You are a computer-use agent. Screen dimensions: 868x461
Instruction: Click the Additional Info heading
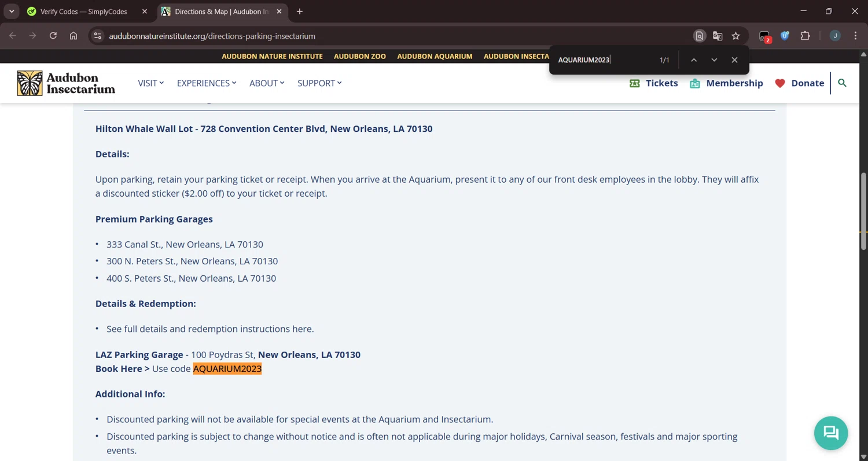point(130,394)
